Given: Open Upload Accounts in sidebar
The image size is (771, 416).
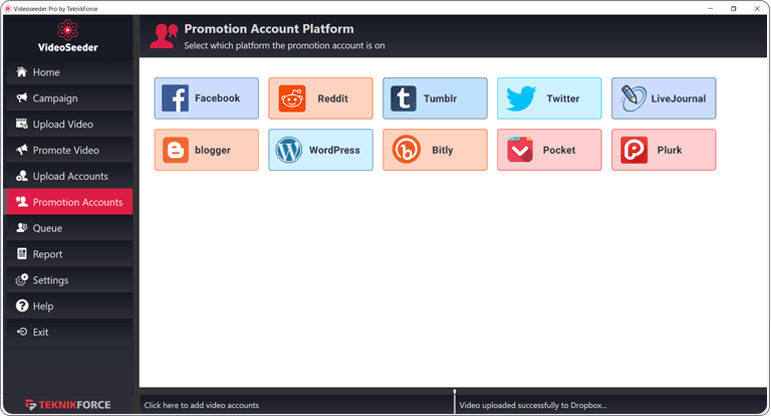Looking at the screenshot, I should [x=68, y=176].
